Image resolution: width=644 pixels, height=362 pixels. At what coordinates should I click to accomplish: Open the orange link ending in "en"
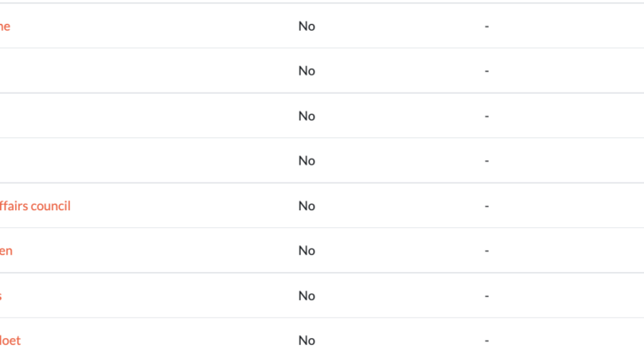click(x=6, y=250)
